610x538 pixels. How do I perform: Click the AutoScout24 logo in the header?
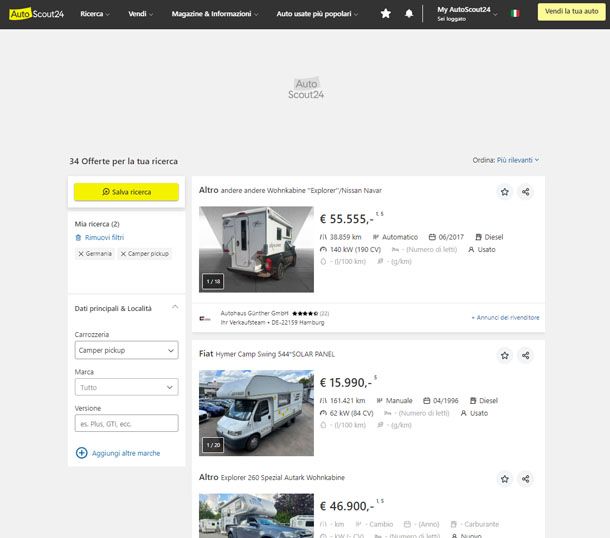pos(37,14)
